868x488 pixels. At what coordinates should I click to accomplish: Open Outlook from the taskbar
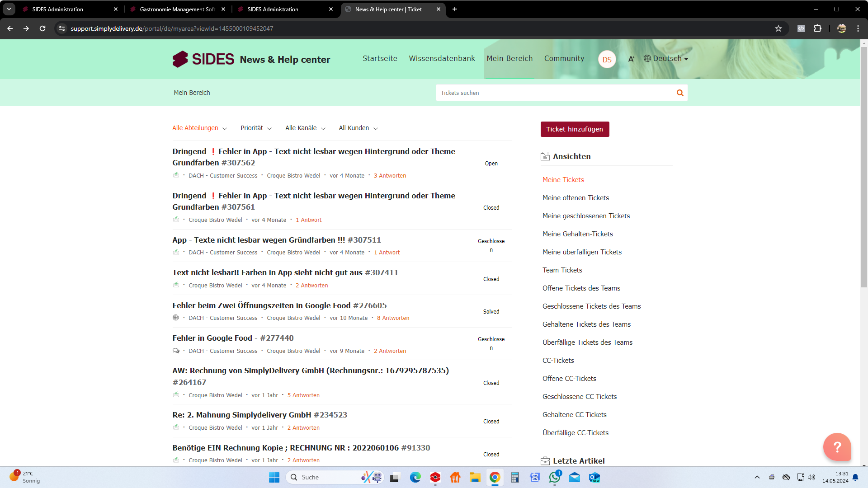tap(594, 477)
